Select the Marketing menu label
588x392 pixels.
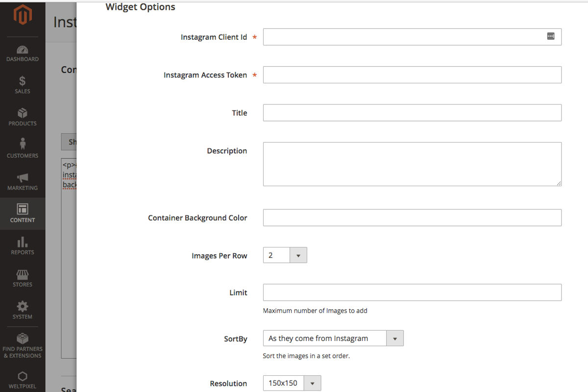point(23,188)
